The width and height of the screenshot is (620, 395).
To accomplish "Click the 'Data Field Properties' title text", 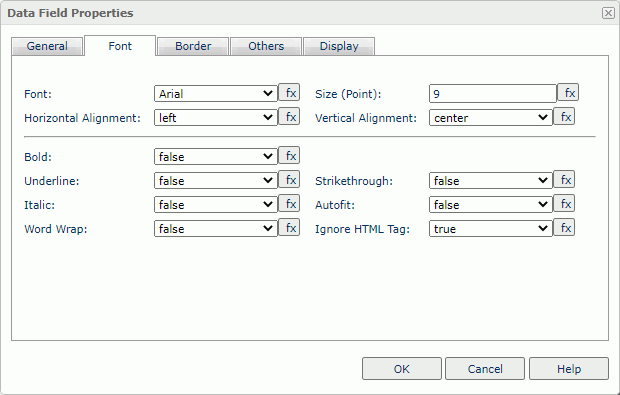I will 70,13.
